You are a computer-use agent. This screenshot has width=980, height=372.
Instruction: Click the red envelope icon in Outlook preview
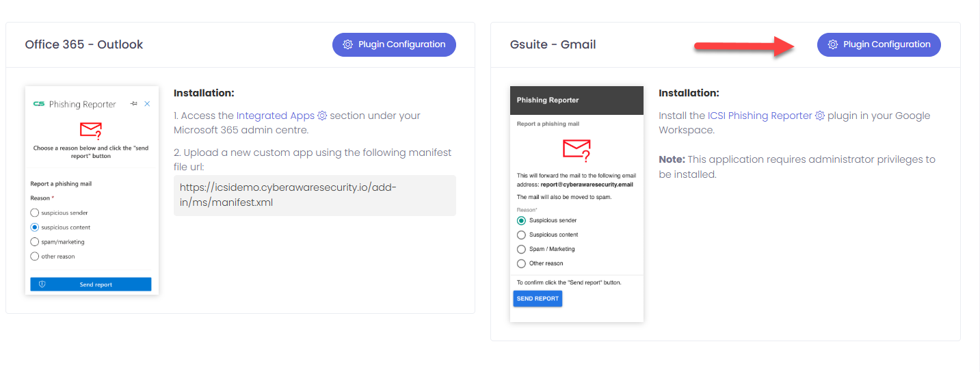tap(91, 130)
